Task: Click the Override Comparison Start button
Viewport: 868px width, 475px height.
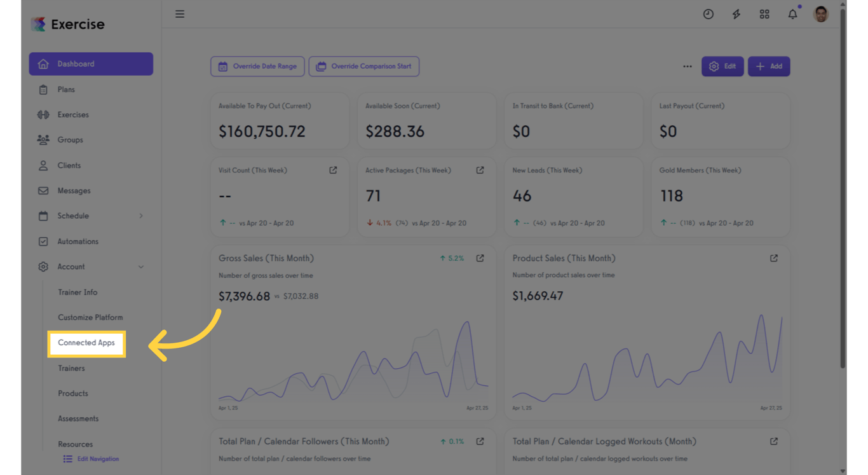Action: click(x=363, y=66)
